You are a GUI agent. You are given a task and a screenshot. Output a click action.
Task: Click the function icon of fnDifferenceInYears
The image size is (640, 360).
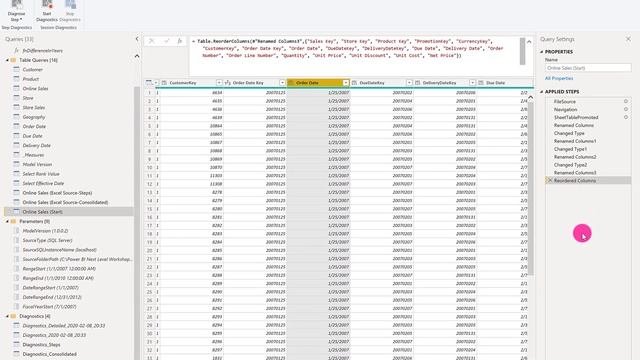click(x=16, y=51)
